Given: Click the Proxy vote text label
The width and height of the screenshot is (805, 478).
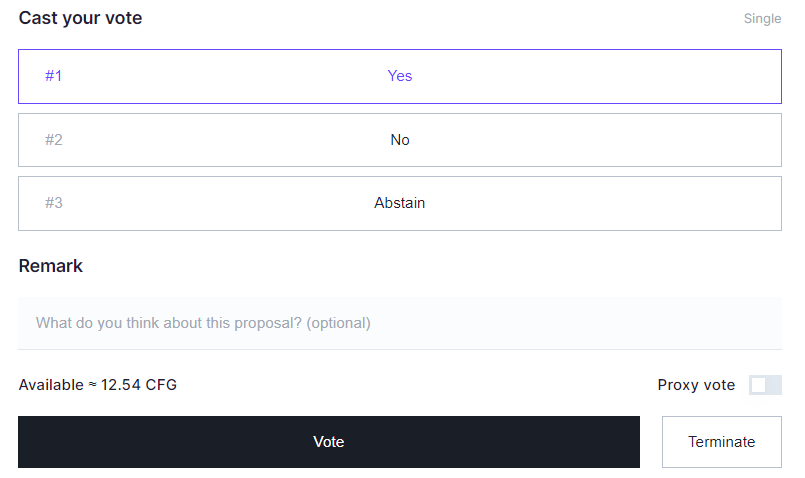Looking at the screenshot, I should click(x=696, y=385).
